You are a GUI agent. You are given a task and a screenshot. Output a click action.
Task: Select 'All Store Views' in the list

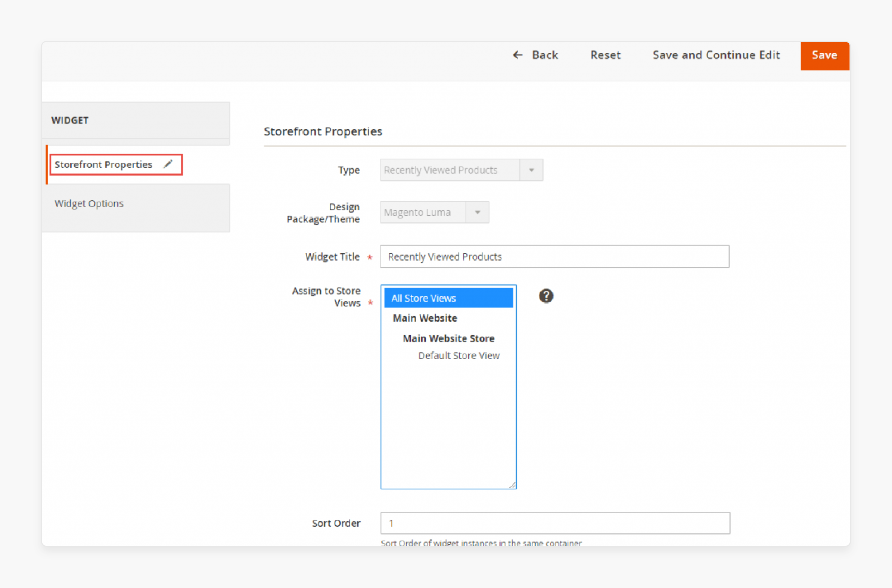[x=449, y=297]
